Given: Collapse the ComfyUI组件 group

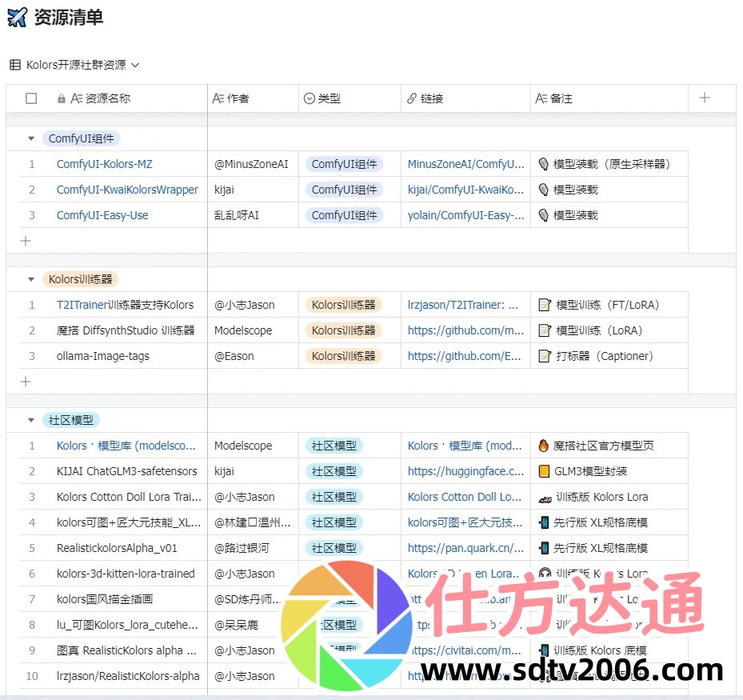Looking at the screenshot, I should coord(31,138).
